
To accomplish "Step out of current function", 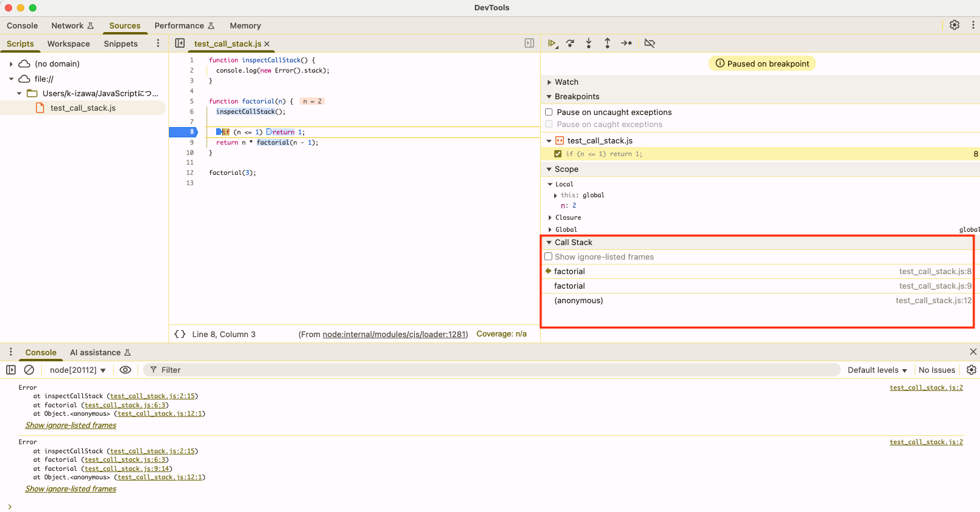I will coord(608,43).
